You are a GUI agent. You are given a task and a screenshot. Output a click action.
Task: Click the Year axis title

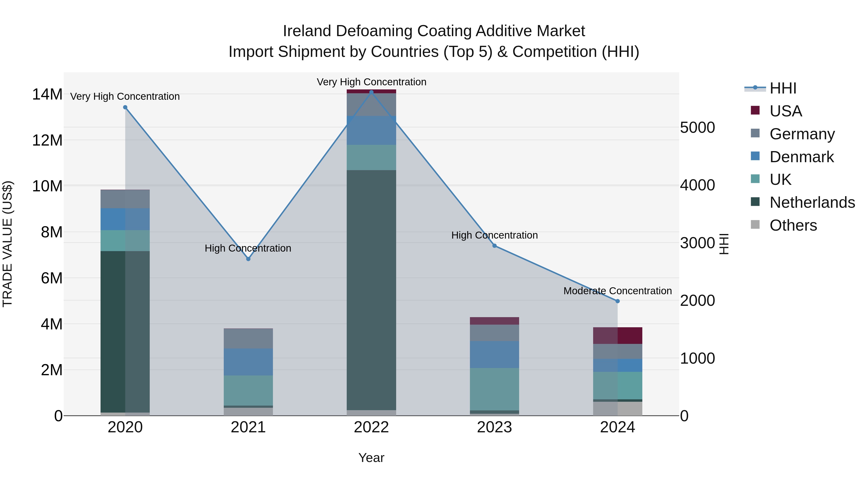tap(371, 458)
